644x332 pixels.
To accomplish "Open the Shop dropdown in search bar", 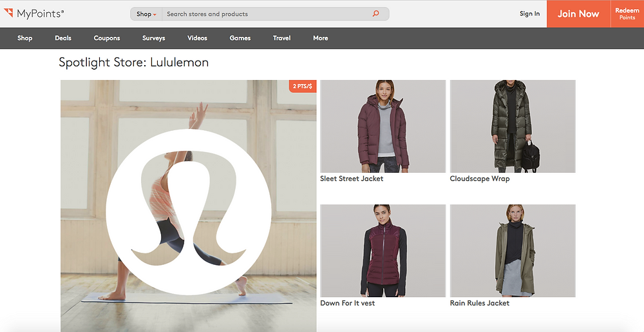I will click(x=146, y=14).
